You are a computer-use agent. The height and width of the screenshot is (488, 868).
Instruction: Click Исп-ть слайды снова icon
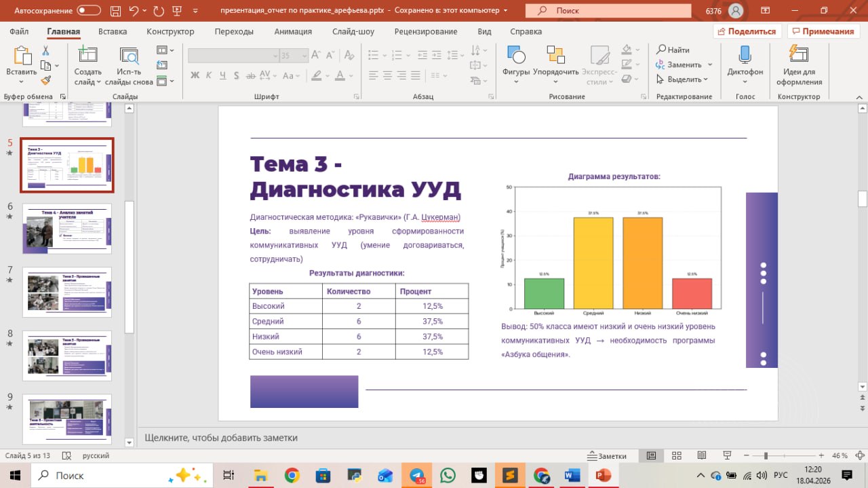click(128, 56)
